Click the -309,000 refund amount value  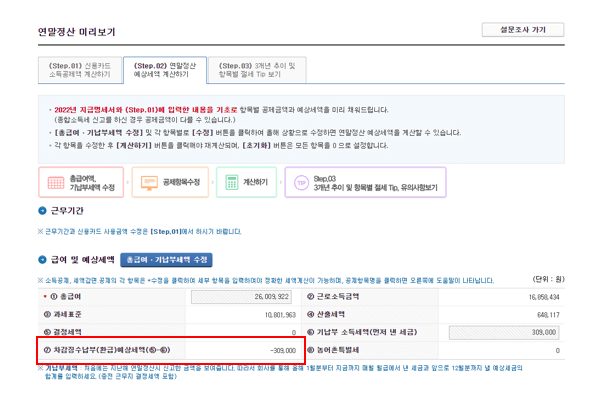point(283,350)
